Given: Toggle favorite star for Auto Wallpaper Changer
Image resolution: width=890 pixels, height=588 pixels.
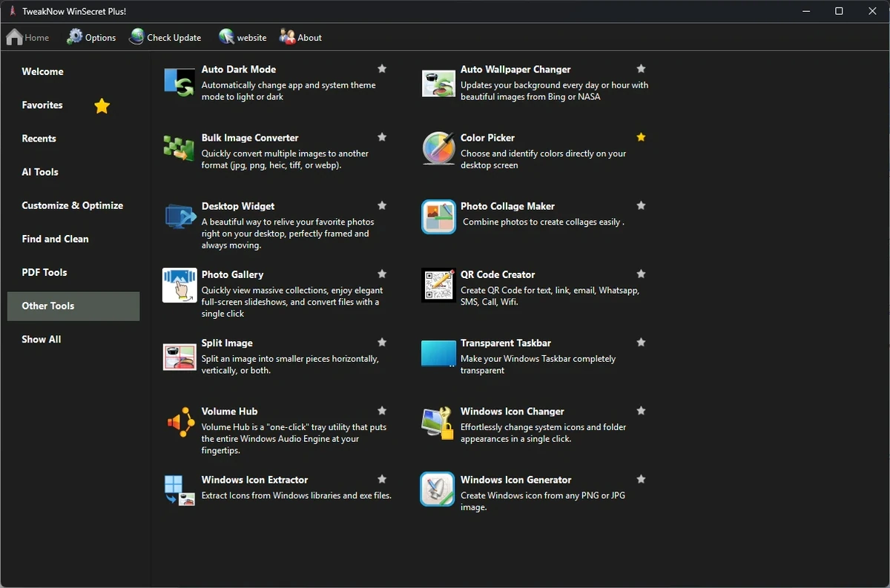Looking at the screenshot, I should (x=642, y=69).
